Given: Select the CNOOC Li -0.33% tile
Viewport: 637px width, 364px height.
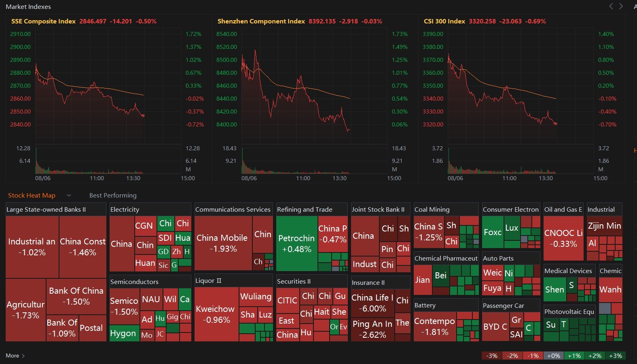Looking at the screenshot, I should point(563,238).
